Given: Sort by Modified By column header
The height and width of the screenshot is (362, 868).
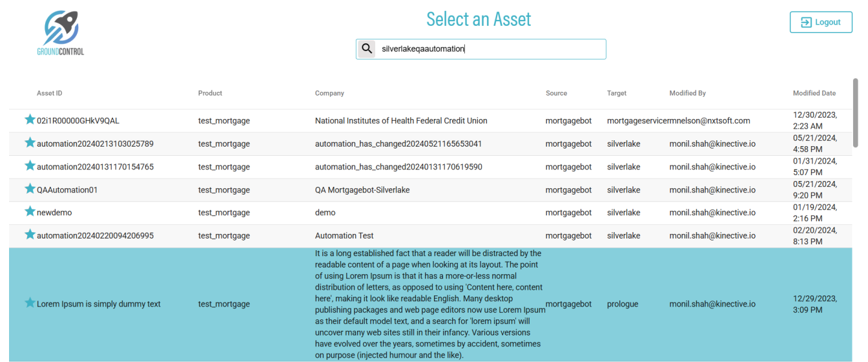Looking at the screenshot, I should [x=687, y=93].
